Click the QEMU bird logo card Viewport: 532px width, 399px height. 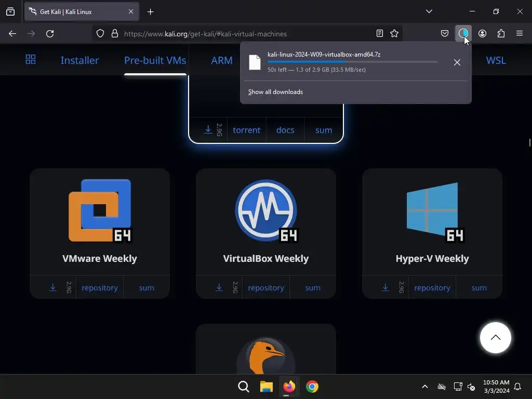click(266, 355)
